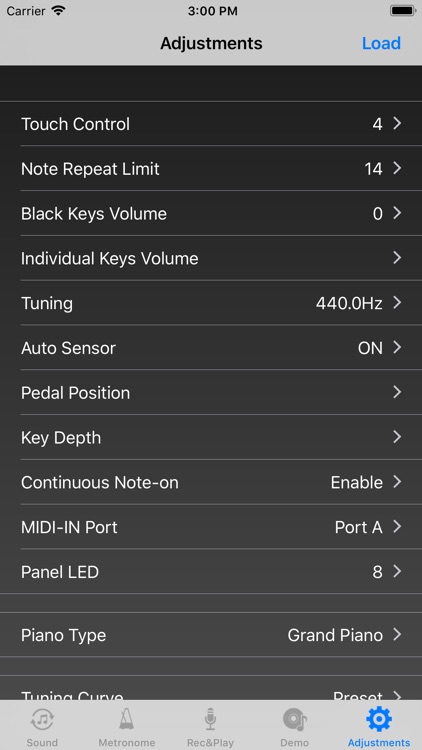Expand the Piano Type chevron

397,635
